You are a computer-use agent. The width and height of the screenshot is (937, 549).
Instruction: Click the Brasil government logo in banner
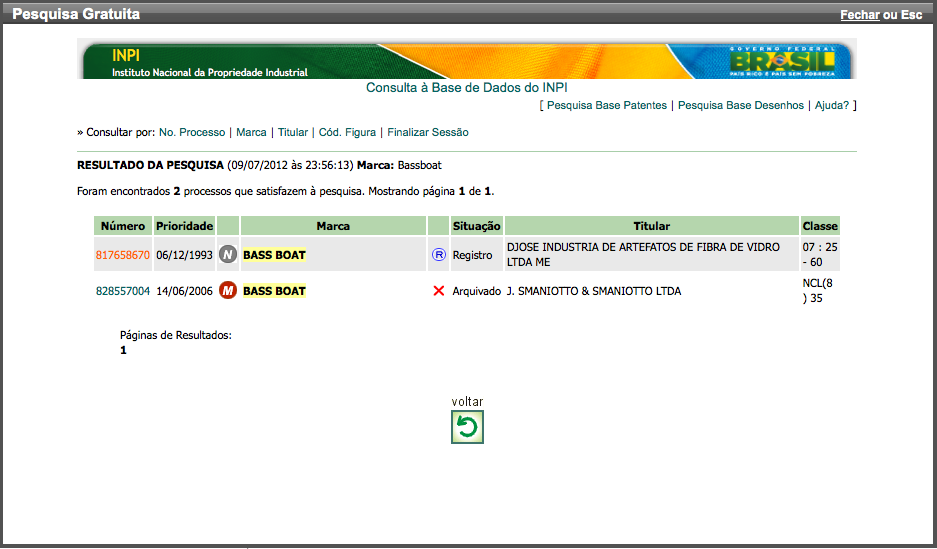[x=782, y=61]
